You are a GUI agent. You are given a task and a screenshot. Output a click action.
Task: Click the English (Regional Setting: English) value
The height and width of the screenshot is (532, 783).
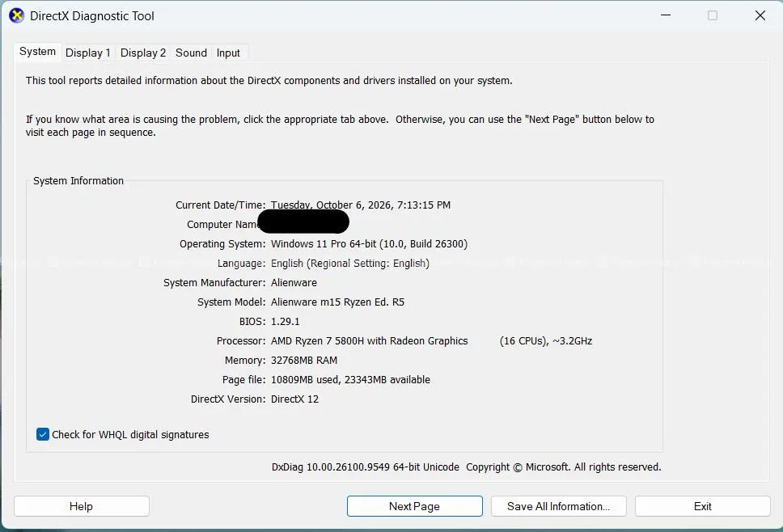tap(350, 264)
